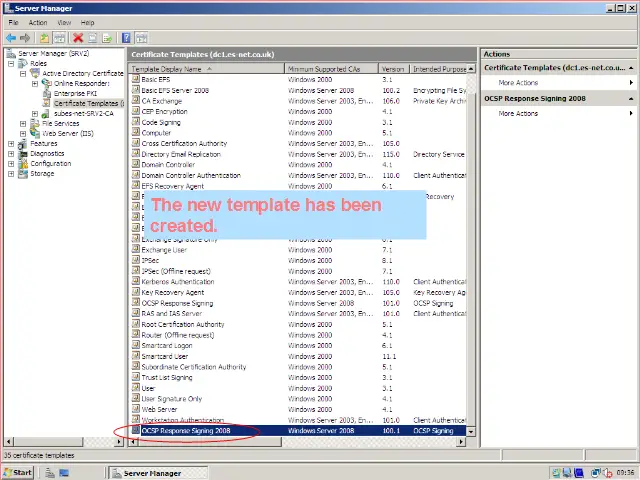Screen dimensions: 640x480
Task: Expand the Features node in tree
Action: pyautogui.click(x=11, y=144)
